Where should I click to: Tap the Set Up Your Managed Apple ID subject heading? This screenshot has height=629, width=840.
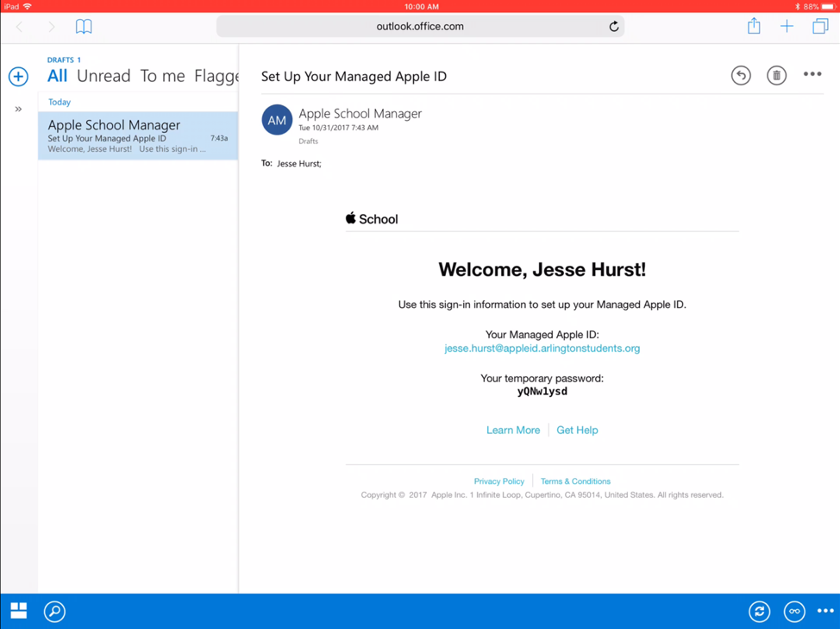click(x=354, y=77)
